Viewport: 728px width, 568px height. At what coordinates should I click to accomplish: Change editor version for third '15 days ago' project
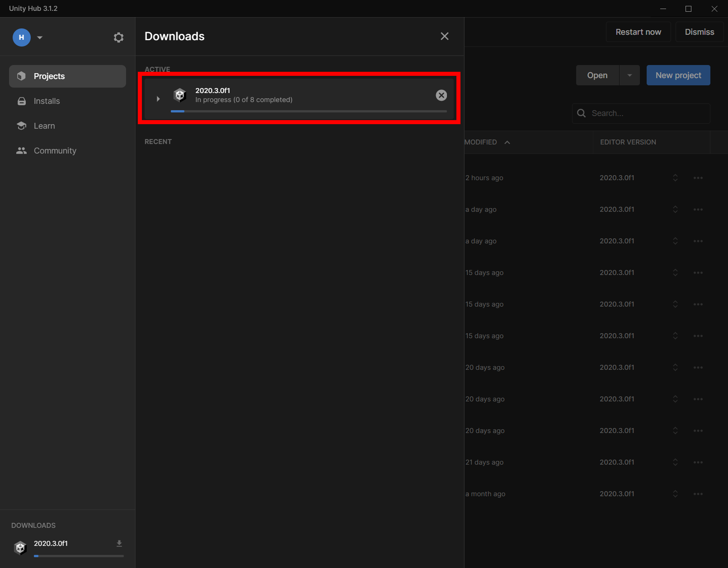pos(675,336)
